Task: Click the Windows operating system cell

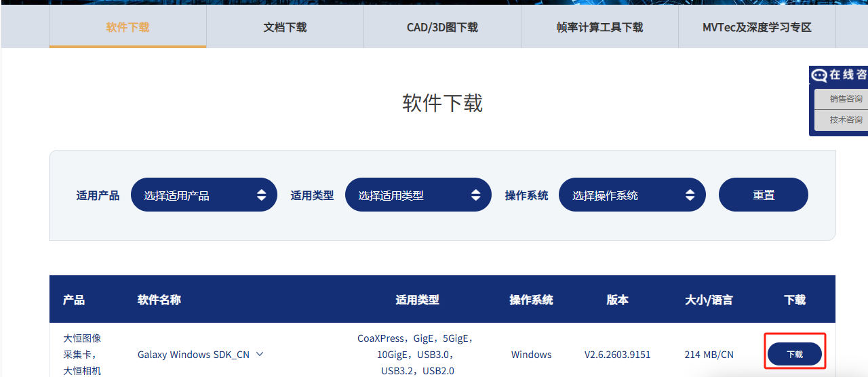Action: (532, 355)
